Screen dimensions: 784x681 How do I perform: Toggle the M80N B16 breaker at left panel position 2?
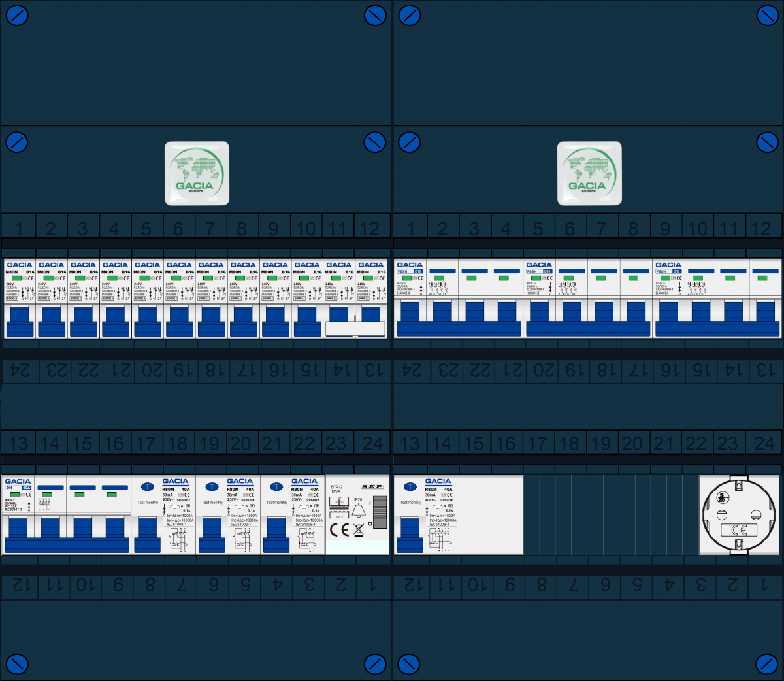click(52, 320)
